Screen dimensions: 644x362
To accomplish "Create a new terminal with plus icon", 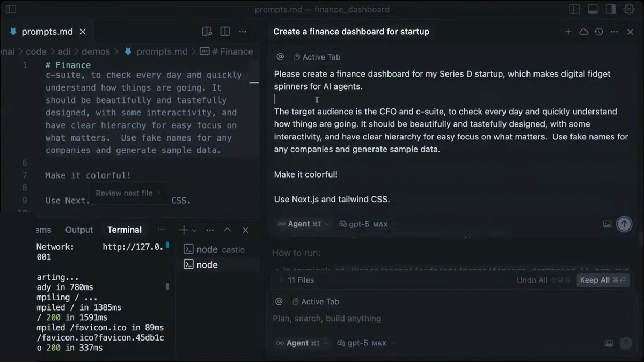I will (x=184, y=230).
